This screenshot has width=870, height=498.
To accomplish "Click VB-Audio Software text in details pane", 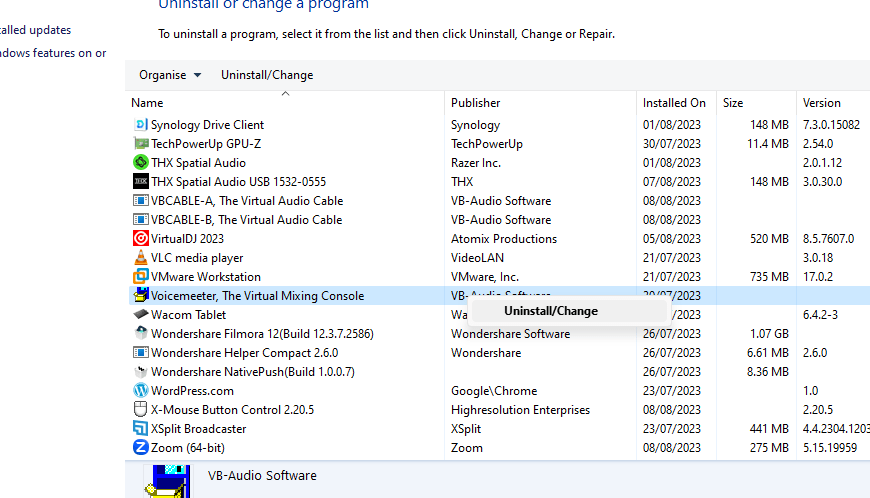I will coord(262,475).
